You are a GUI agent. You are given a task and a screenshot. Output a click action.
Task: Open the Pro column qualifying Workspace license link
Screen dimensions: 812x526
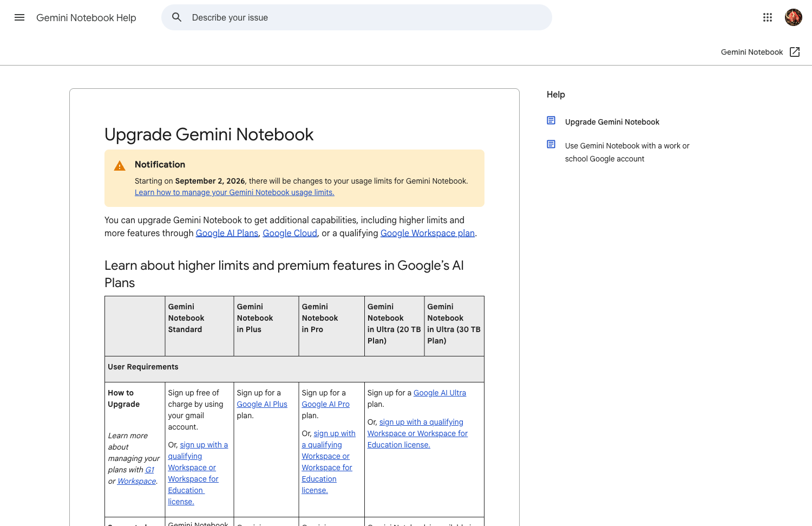click(329, 462)
